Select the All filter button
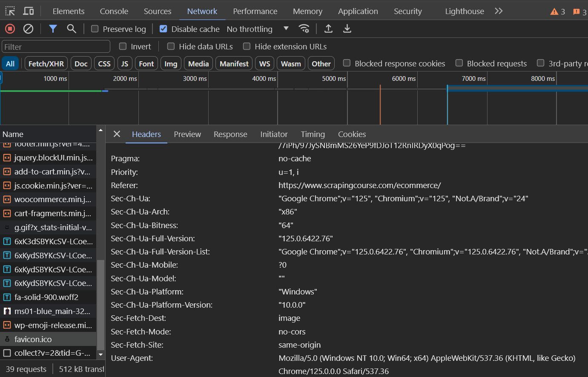Screen dimensions: 588x377 [10, 64]
